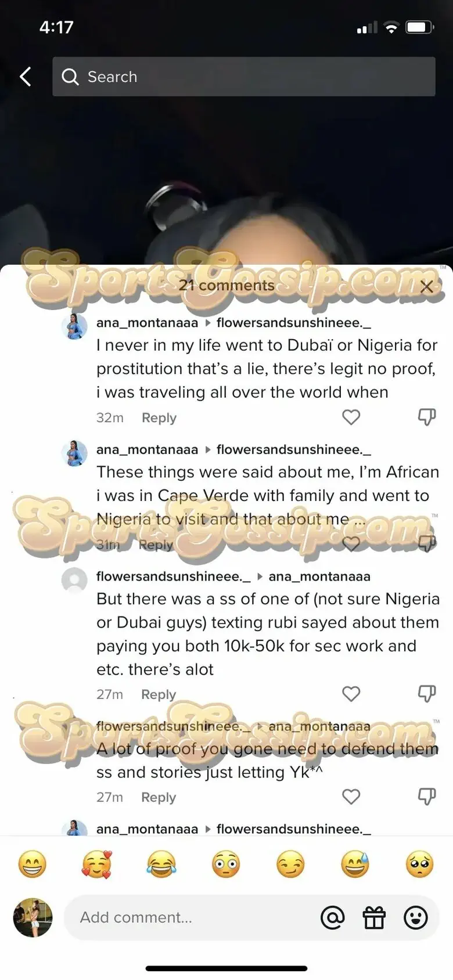Like the Dubai or Nigeria comment
Image resolution: width=453 pixels, height=980 pixels.
click(x=351, y=417)
